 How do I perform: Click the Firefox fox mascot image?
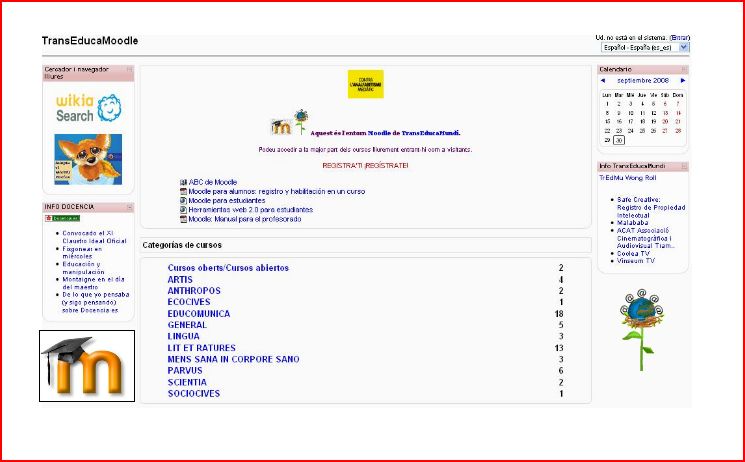click(88, 158)
